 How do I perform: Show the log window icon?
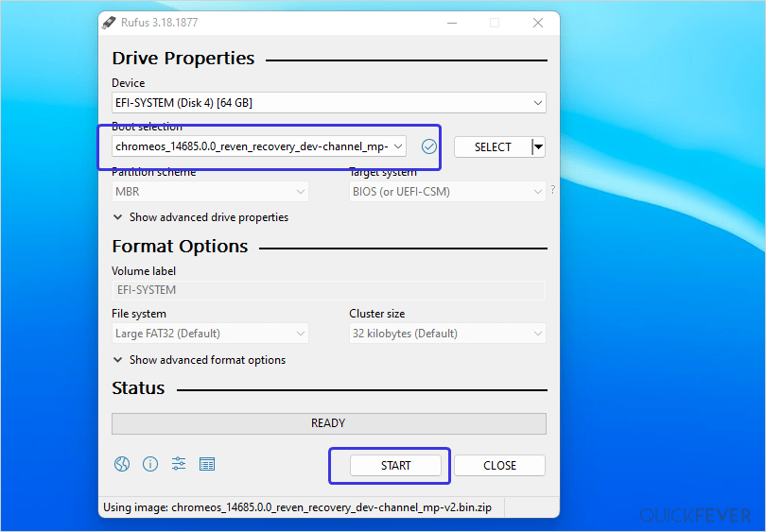point(207,464)
